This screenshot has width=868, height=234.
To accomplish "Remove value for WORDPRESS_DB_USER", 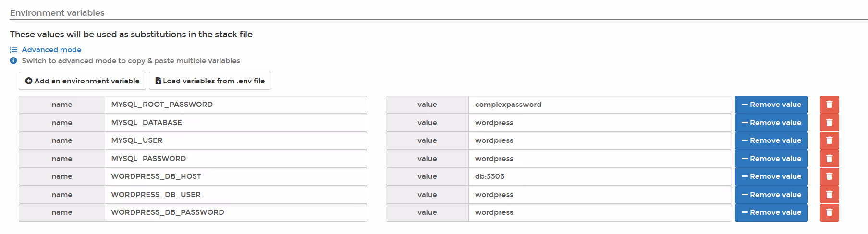I will click(x=771, y=195).
